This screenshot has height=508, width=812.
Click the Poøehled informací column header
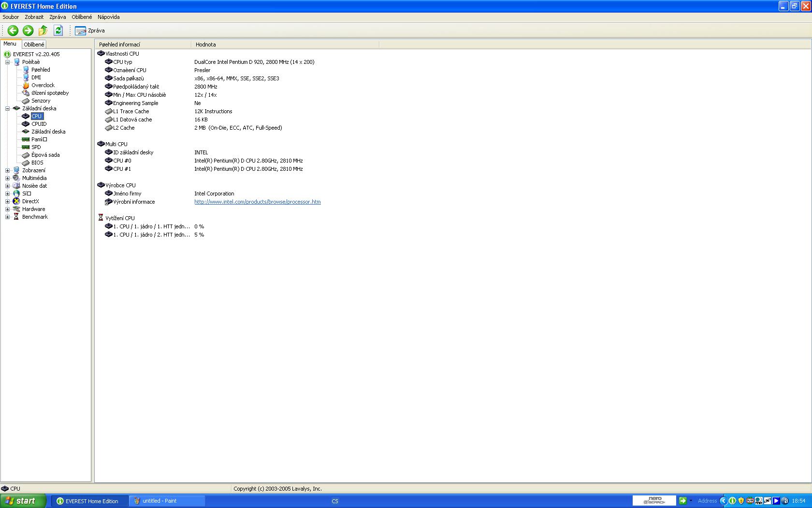143,45
